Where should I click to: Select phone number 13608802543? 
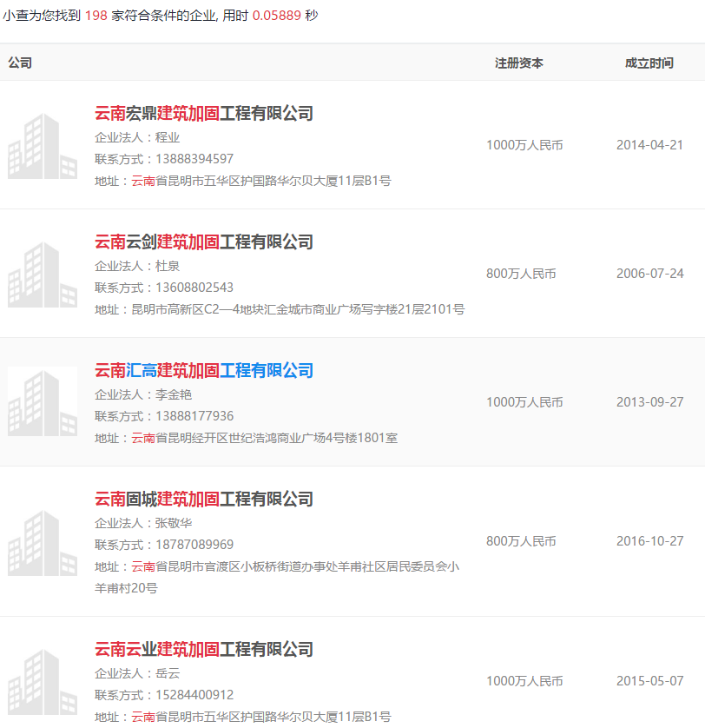[194, 288]
